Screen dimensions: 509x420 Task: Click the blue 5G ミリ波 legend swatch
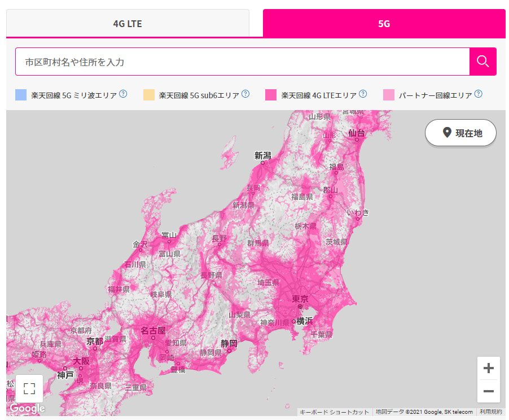coord(21,95)
